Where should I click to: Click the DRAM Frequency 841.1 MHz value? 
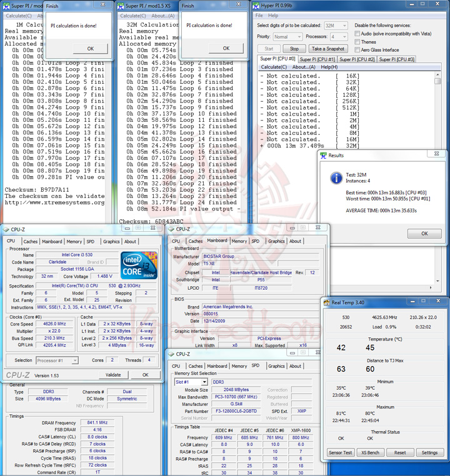click(97, 422)
